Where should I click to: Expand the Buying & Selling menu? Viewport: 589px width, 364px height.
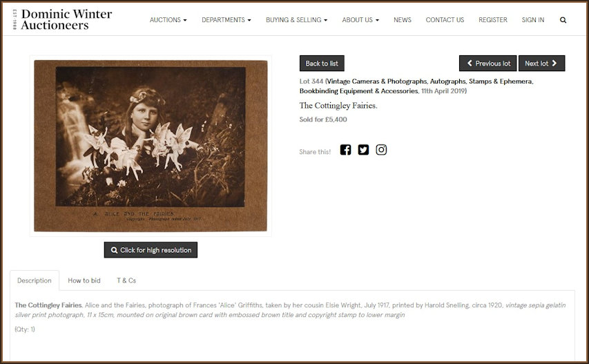(296, 20)
